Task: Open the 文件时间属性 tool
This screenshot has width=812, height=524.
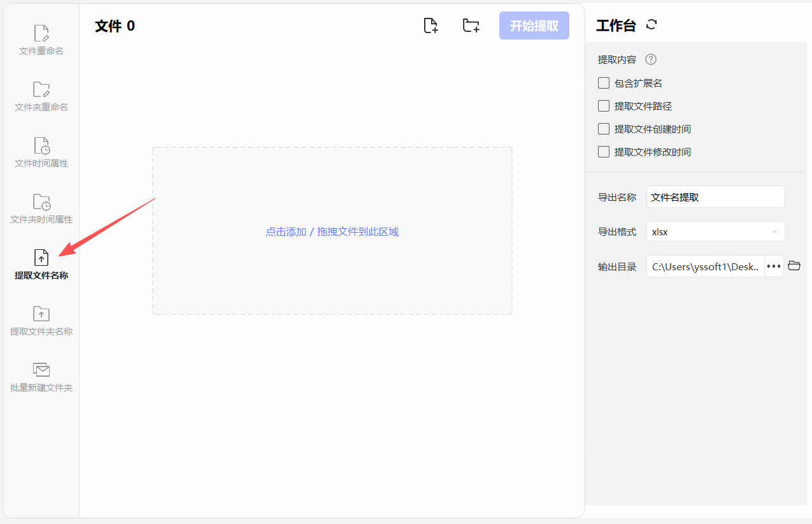Action: click(41, 152)
